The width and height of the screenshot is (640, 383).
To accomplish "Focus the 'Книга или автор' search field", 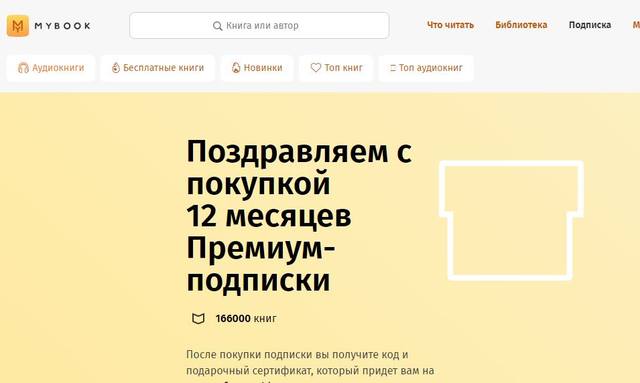I will tap(259, 25).
